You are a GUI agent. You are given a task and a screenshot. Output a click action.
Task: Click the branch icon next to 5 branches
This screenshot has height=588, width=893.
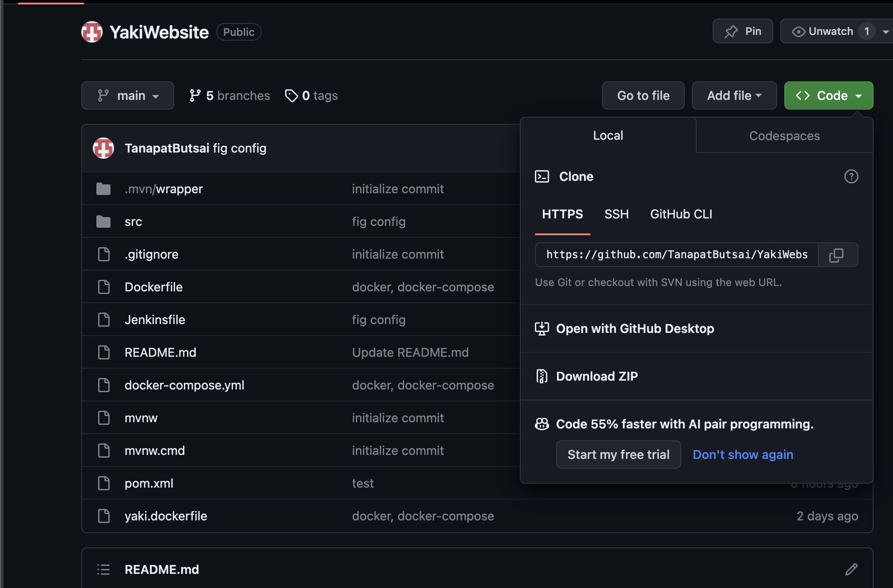(x=195, y=95)
